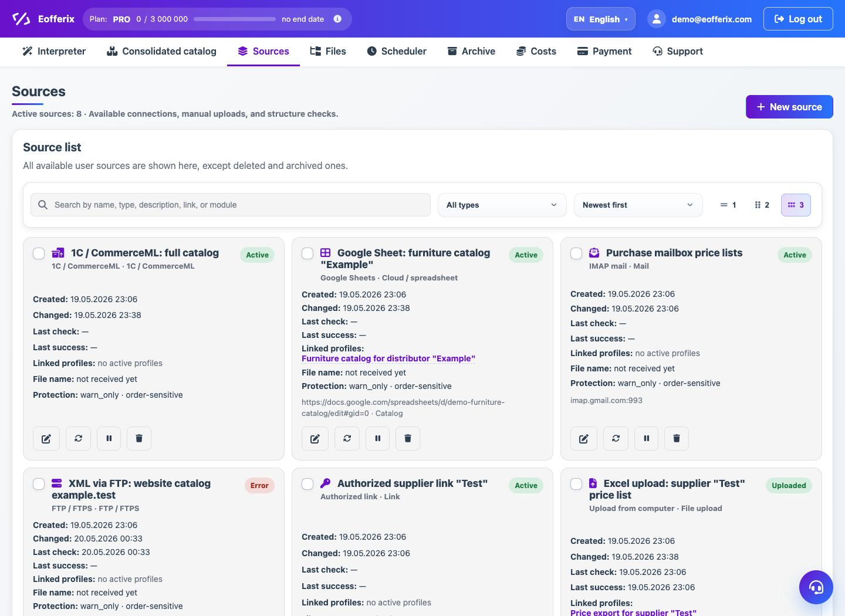Open the Support tab

(678, 51)
